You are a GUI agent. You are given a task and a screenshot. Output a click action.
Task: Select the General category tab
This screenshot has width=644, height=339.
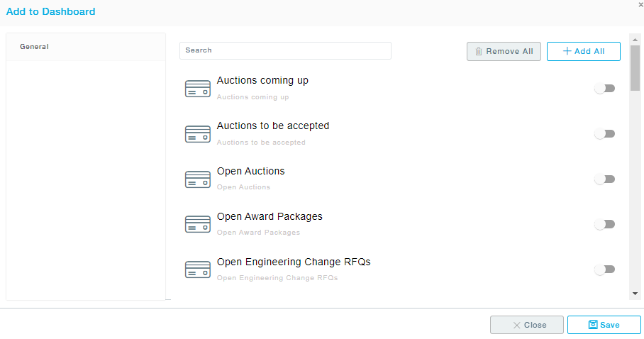pos(85,47)
